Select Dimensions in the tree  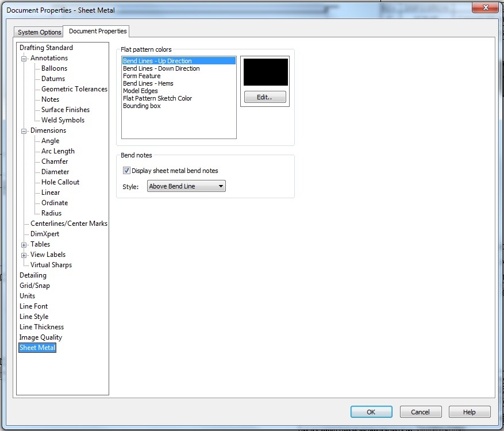click(48, 130)
